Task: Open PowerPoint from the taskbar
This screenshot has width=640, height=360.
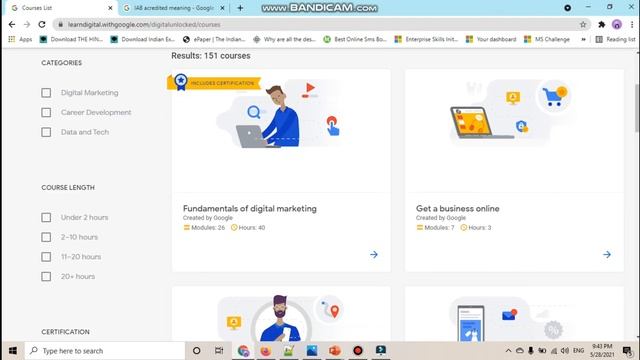Action: 335,351
